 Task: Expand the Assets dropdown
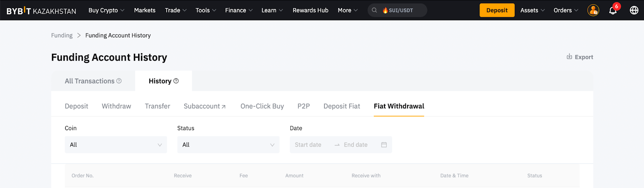pos(532,10)
